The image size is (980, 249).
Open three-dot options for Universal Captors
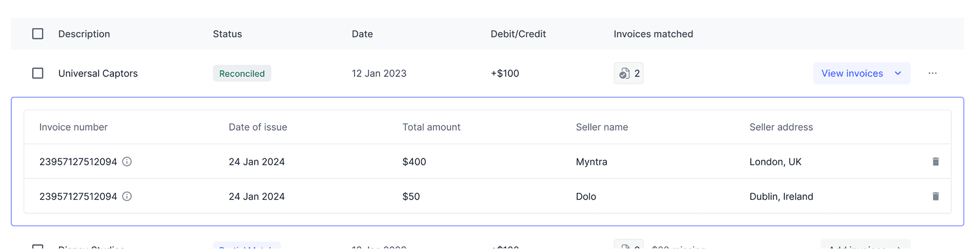933,73
